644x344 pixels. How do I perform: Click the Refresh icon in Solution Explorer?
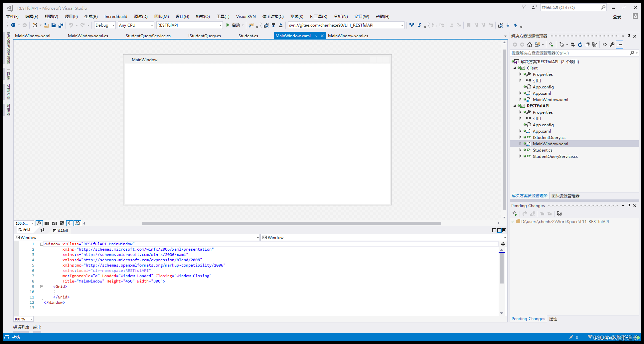tap(580, 45)
